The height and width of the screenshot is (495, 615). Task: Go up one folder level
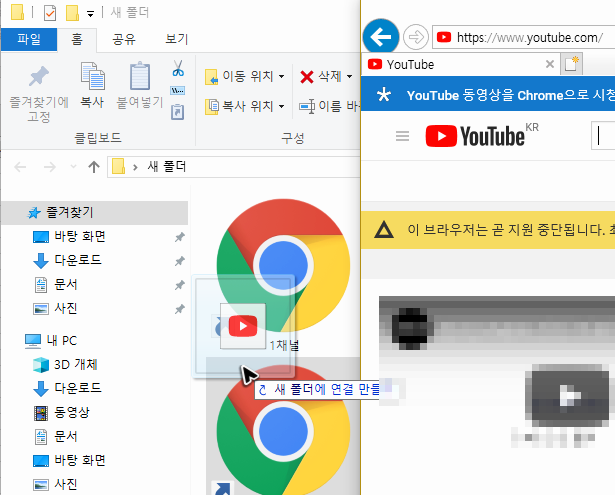coord(94,167)
